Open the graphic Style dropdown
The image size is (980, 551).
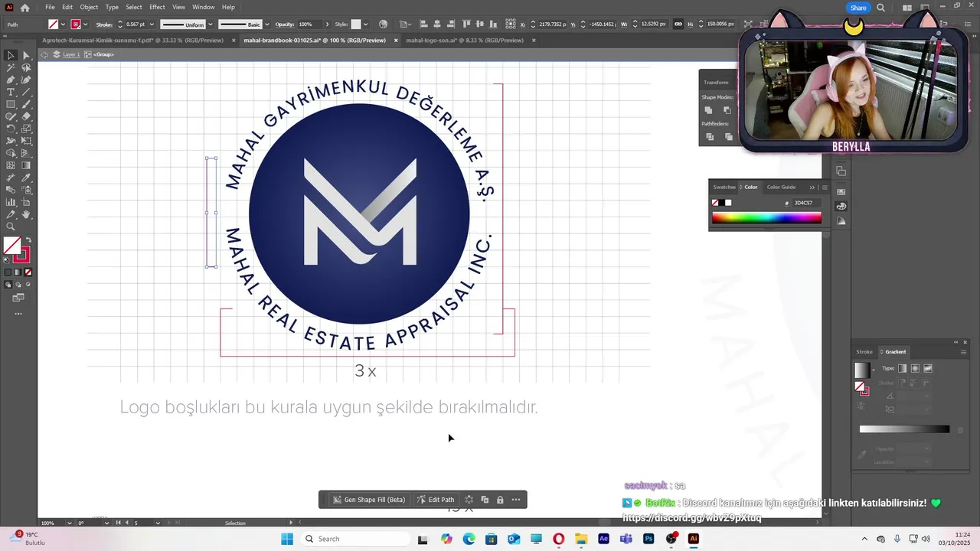(365, 24)
